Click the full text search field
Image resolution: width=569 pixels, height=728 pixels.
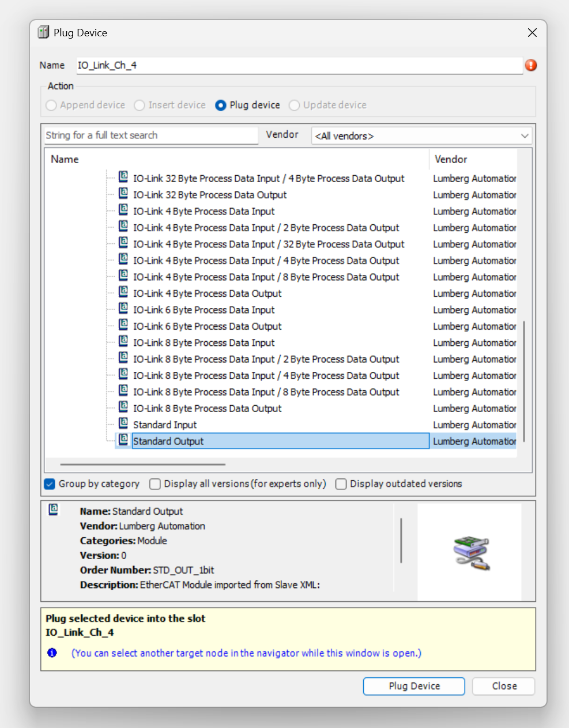pyautogui.click(x=151, y=135)
